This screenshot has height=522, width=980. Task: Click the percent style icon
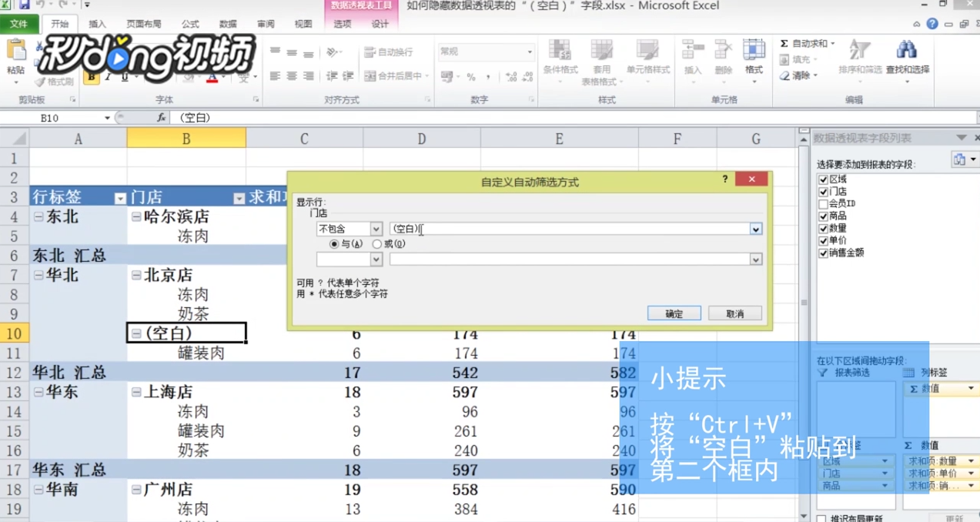[x=470, y=77]
